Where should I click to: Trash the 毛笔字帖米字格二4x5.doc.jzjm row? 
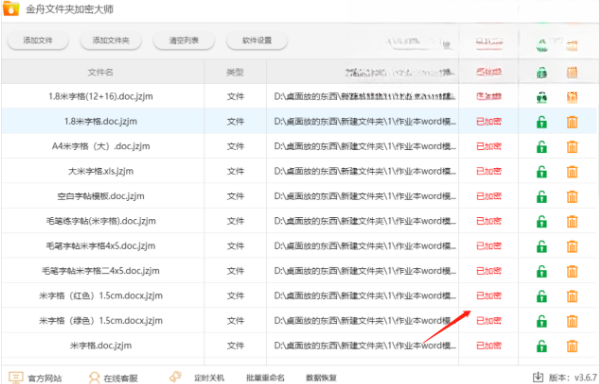[x=572, y=271]
